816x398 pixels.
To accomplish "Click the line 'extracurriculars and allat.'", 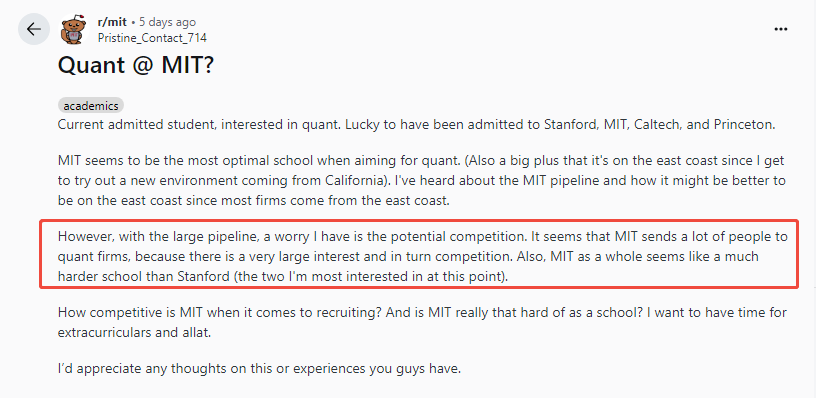I will pyautogui.click(x=134, y=332).
